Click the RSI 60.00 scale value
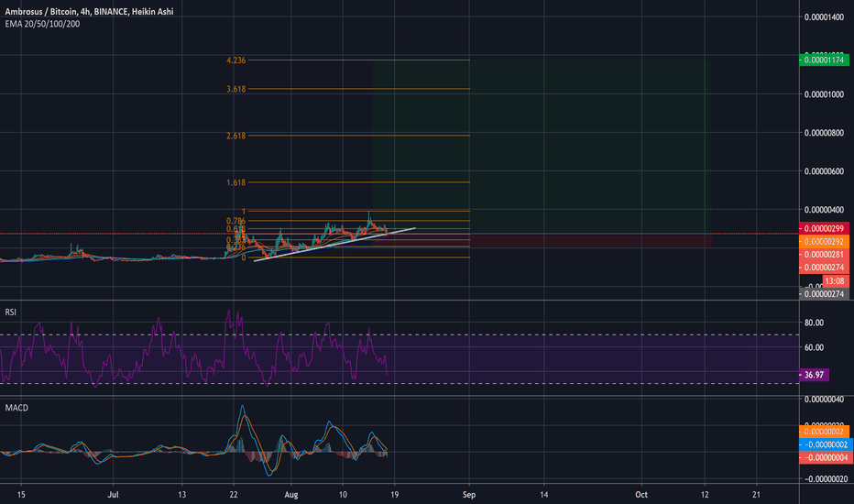This screenshot has width=854, height=504. tap(814, 347)
